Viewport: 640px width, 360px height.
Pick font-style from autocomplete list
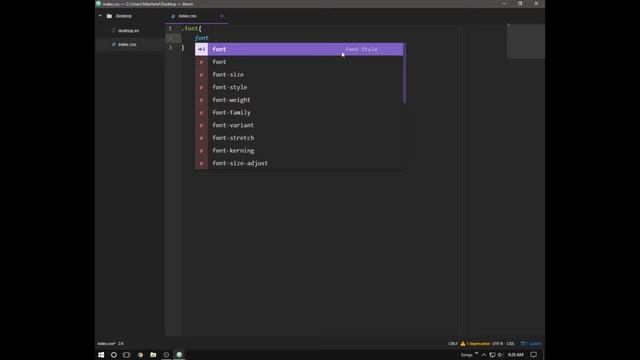(x=299, y=87)
